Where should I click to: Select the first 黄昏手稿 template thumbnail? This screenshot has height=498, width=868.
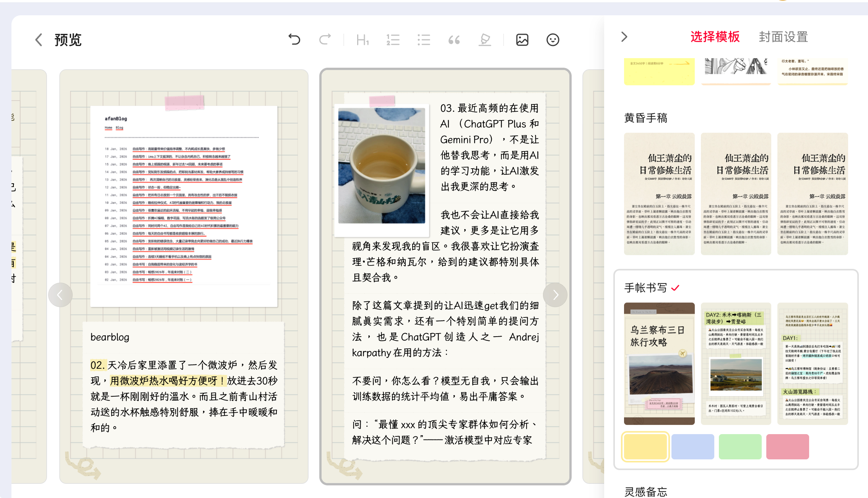(x=659, y=194)
